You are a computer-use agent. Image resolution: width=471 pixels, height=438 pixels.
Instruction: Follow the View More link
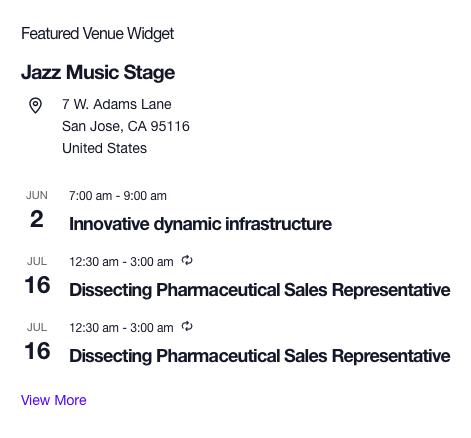[x=54, y=400]
